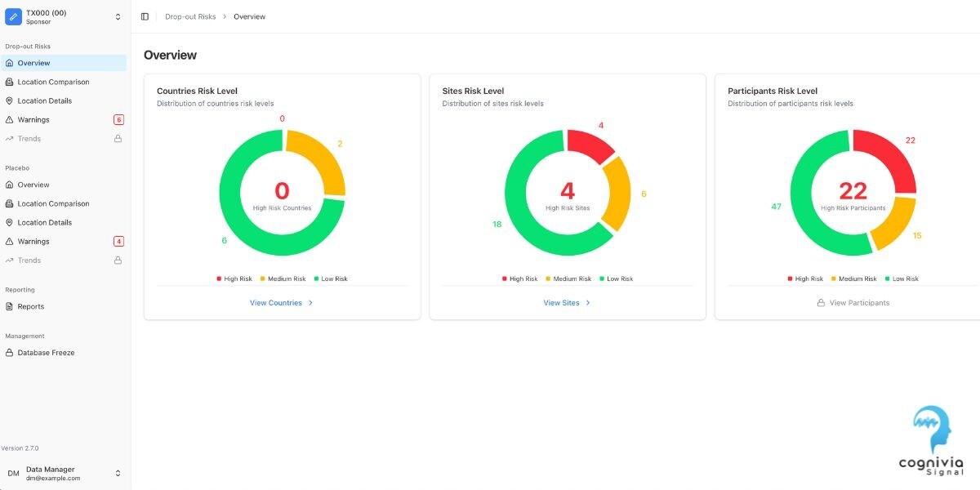980x490 pixels.
Task: Toggle High Risk legend in Countries chart
Action: (234, 279)
